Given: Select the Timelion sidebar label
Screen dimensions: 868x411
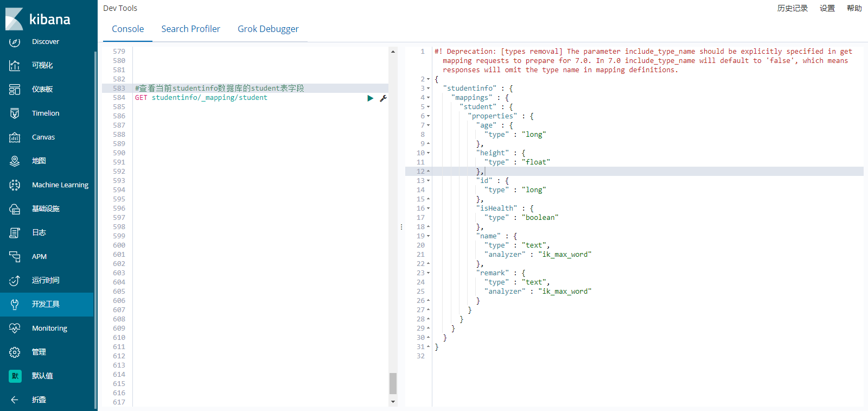Looking at the screenshot, I should click(x=46, y=113).
